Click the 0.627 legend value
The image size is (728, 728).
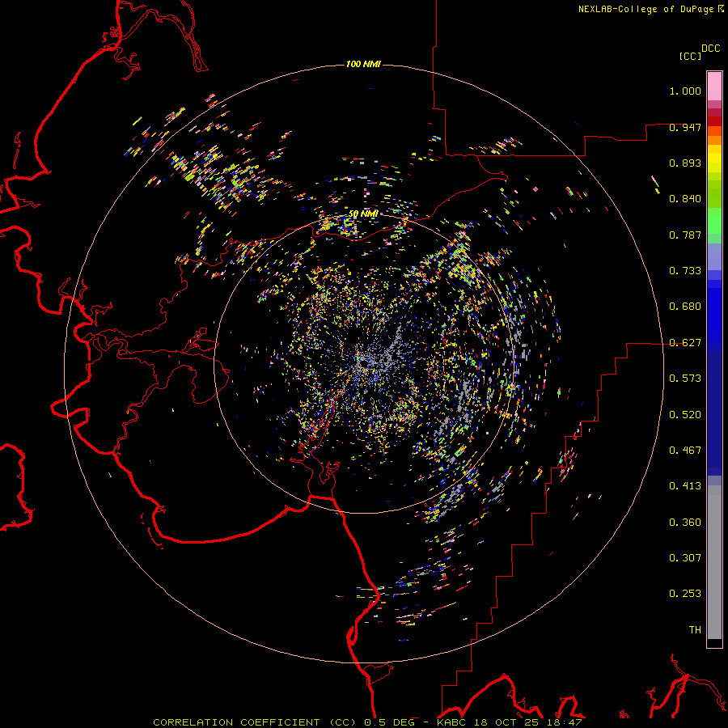(685, 343)
